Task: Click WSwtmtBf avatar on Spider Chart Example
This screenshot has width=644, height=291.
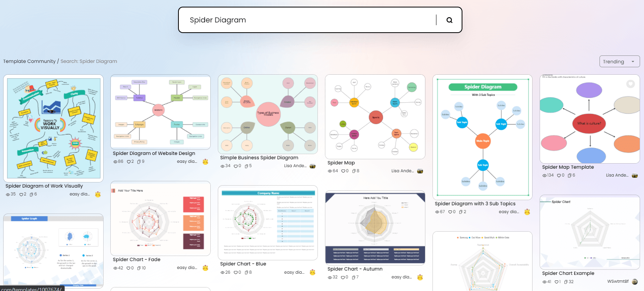Action: coord(635,282)
